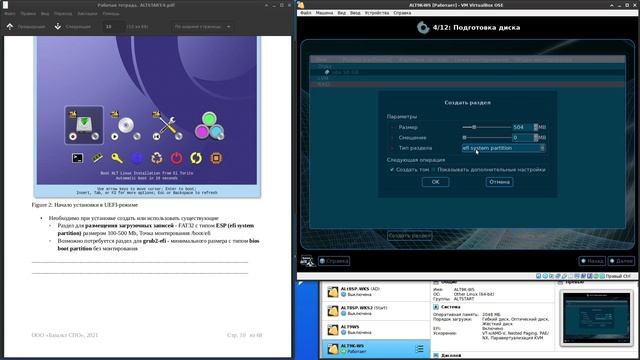Click the first status bar device indicator icon
The height and width of the screenshot is (360, 640).
(x=539, y=276)
